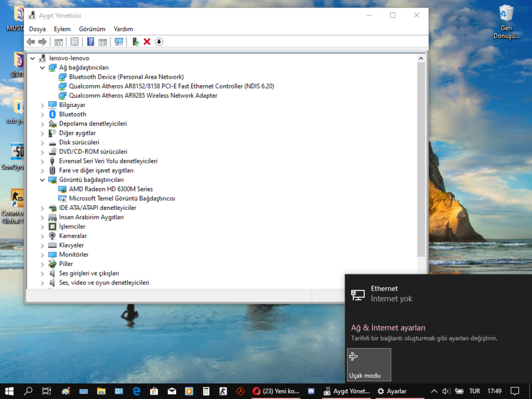
Task: Expand the Bluetooth category
Action: (43, 114)
